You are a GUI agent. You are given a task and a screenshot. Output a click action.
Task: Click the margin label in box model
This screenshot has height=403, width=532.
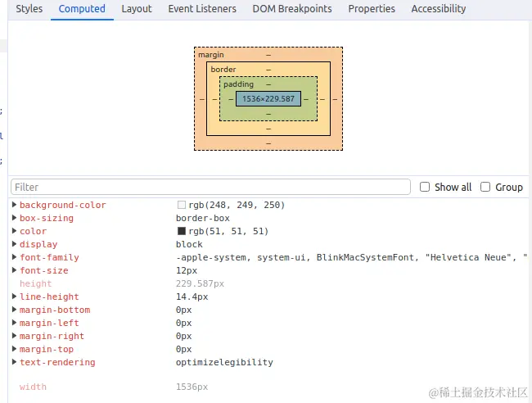(x=211, y=55)
